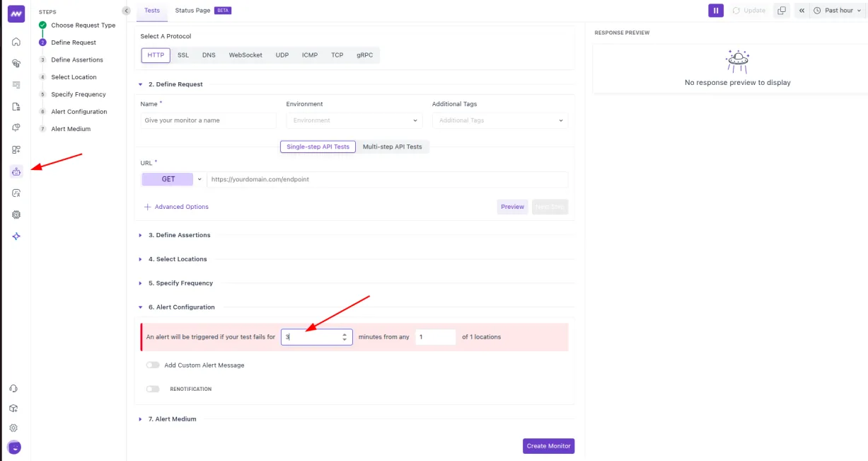Open the synthetic monitoring robot icon
868x461 pixels.
16,171
